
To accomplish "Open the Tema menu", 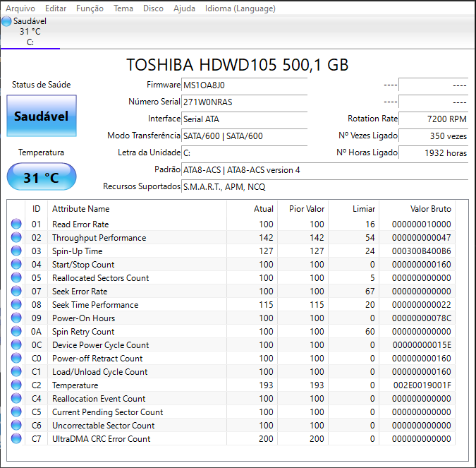I will coord(123,8).
